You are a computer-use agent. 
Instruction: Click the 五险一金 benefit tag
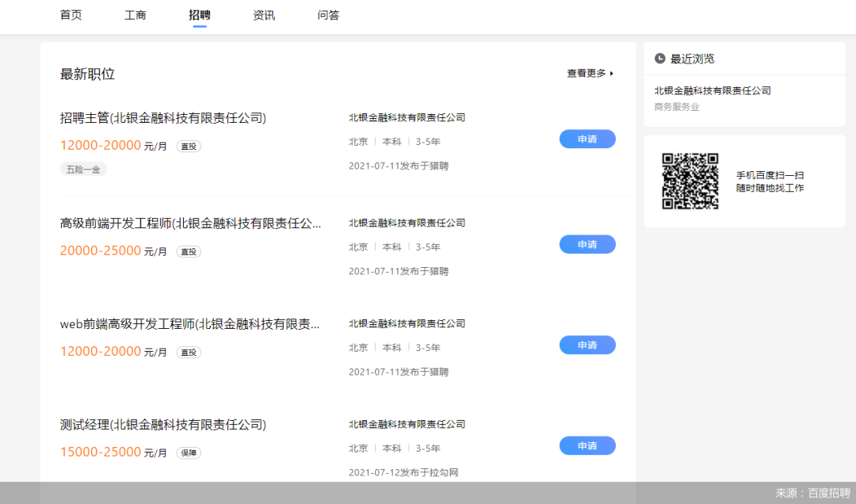pyautogui.click(x=83, y=169)
